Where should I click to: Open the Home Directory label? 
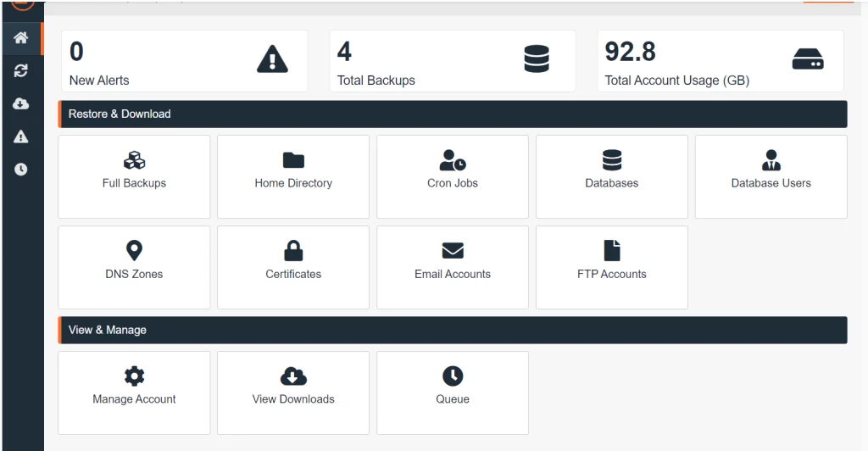pos(293,183)
